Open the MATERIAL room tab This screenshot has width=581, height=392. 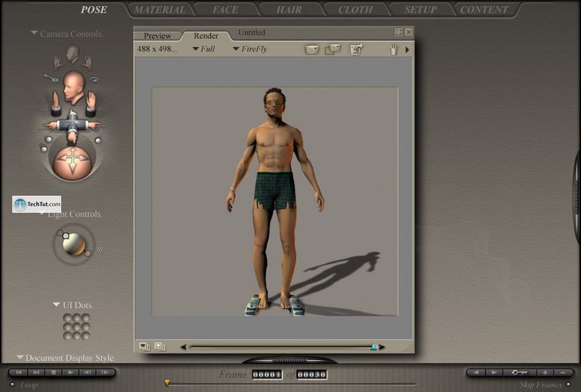click(160, 10)
